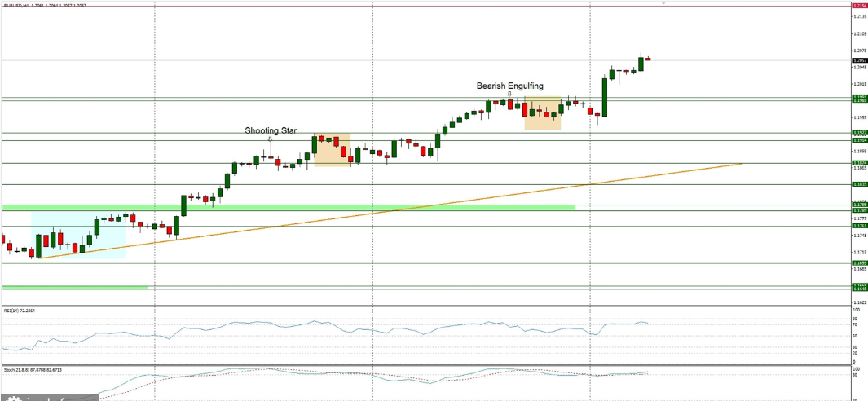Click the arrow marker under Bearish Engulfing label
Screen dimensions: 868x401
(x=509, y=94)
